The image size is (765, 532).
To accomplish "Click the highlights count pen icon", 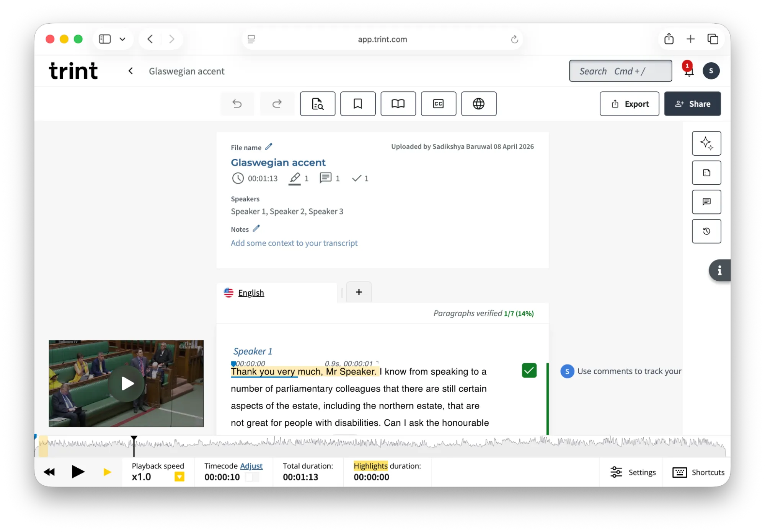I will (x=294, y=178).
